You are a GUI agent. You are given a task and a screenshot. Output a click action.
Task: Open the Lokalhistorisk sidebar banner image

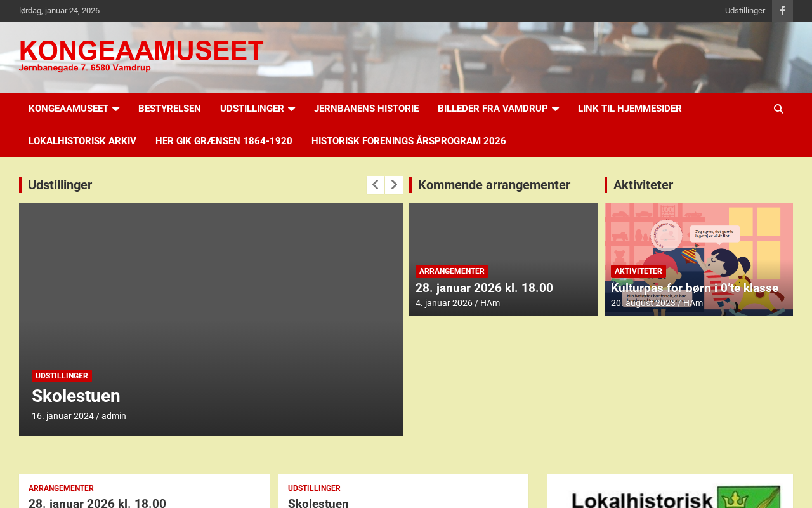coord(670,495)
